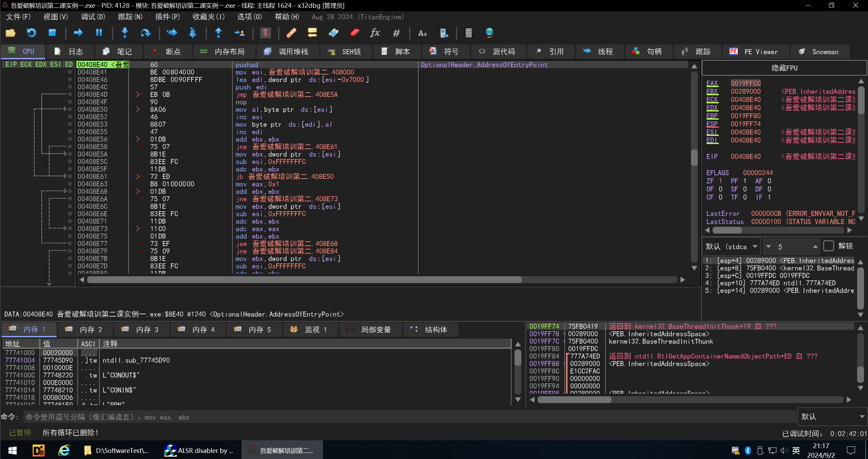This screenshot has height=459, width=868.
Task: Open the 默认 (stdca calling convention dropdown
Action: coord(731,246)
